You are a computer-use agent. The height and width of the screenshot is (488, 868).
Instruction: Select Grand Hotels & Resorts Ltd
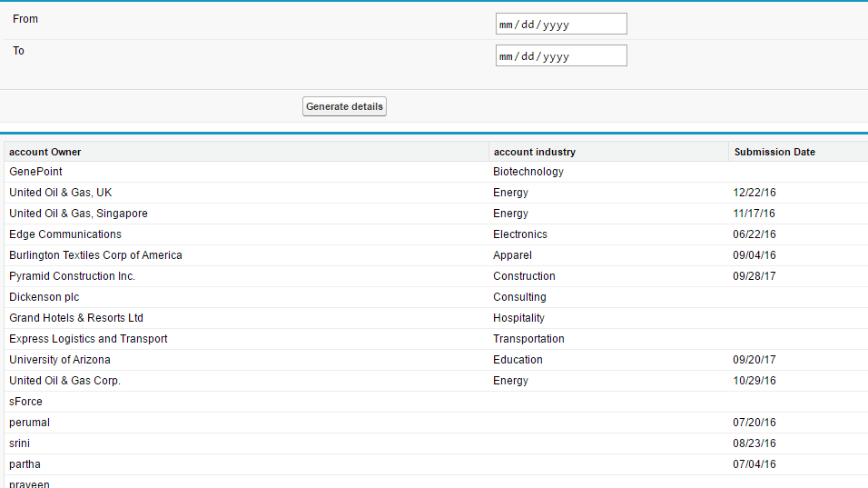click(x=76, y=318)
